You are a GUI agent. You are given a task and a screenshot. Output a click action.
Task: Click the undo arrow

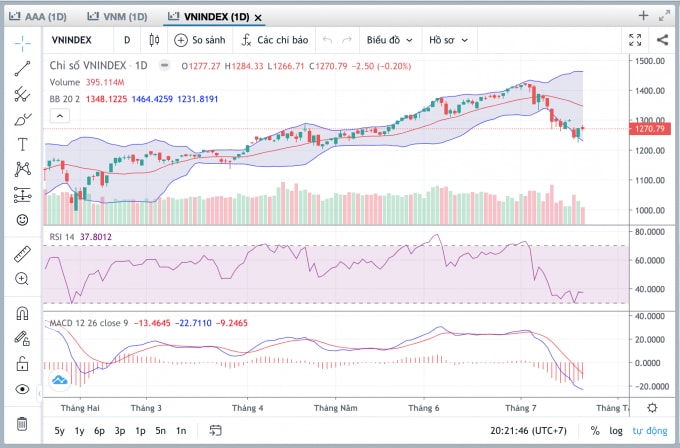click(x=327, y=40)
